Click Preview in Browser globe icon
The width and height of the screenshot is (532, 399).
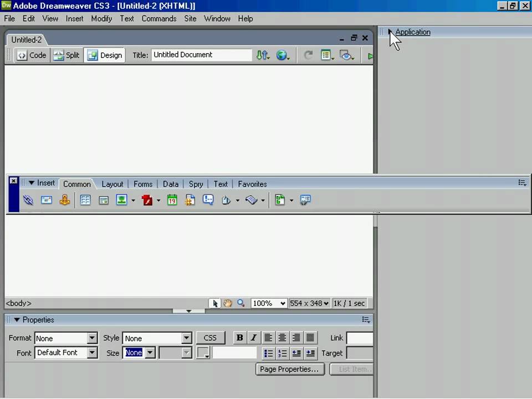pyautogui.click(x=283, y=55)
